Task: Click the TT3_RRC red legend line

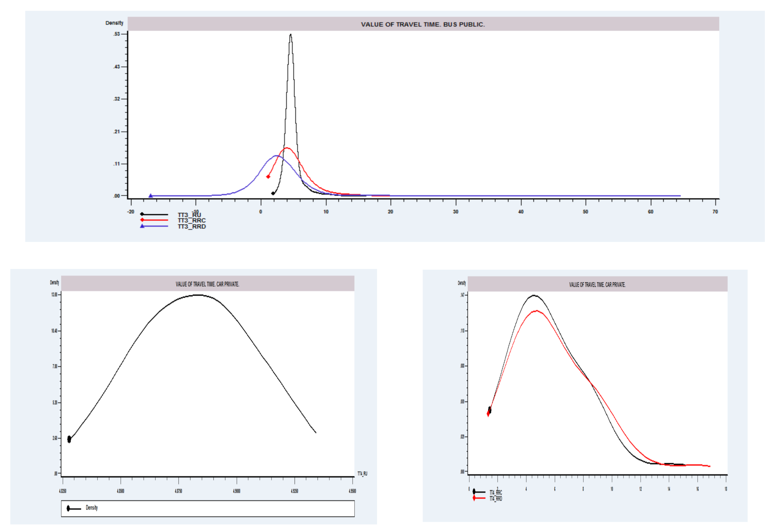Action: [155, 220]
